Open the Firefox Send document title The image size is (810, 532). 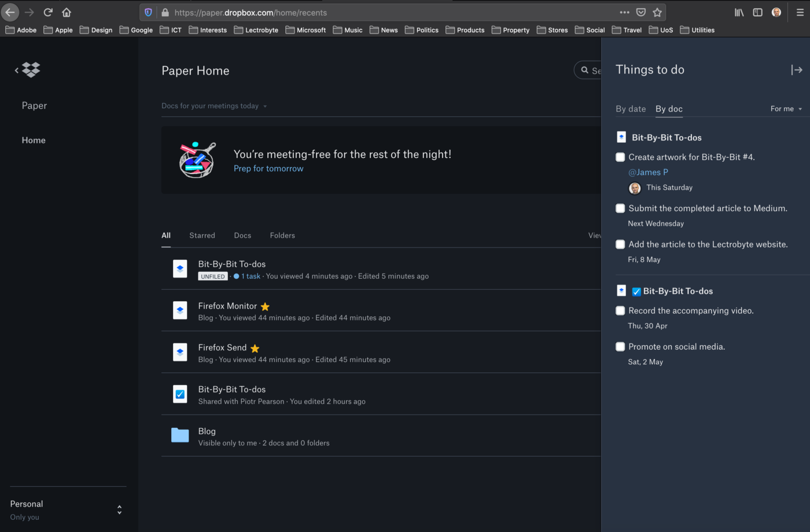tap(222, 348)
